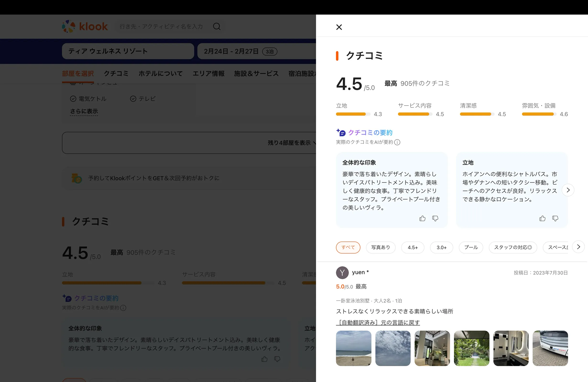Thumbs up the background page summary card

264,359
